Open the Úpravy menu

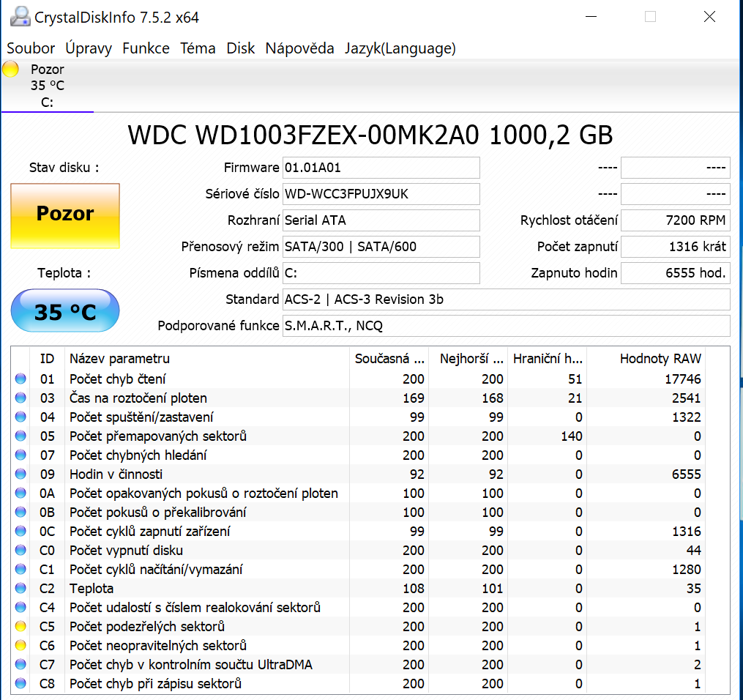(x=89, y=48)
